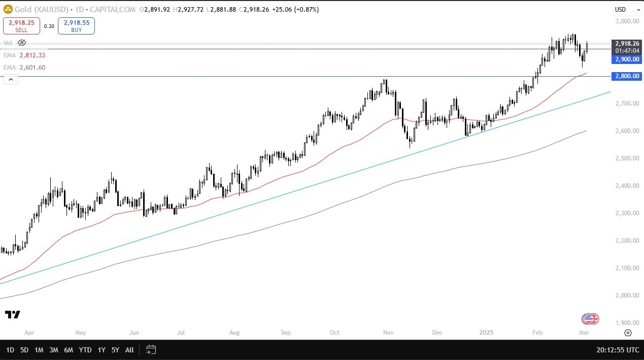
Task: Collapse the indicator legend with the chevron
Action: coord(11,79)
